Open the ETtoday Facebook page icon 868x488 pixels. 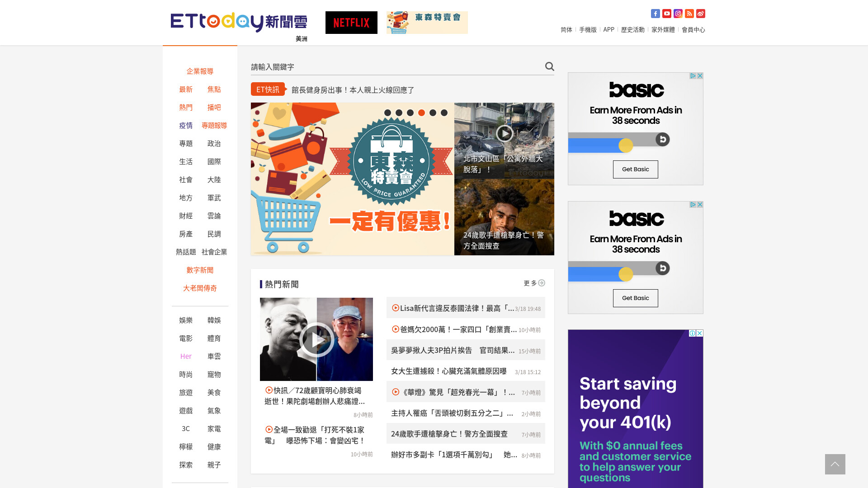[655, 14]
